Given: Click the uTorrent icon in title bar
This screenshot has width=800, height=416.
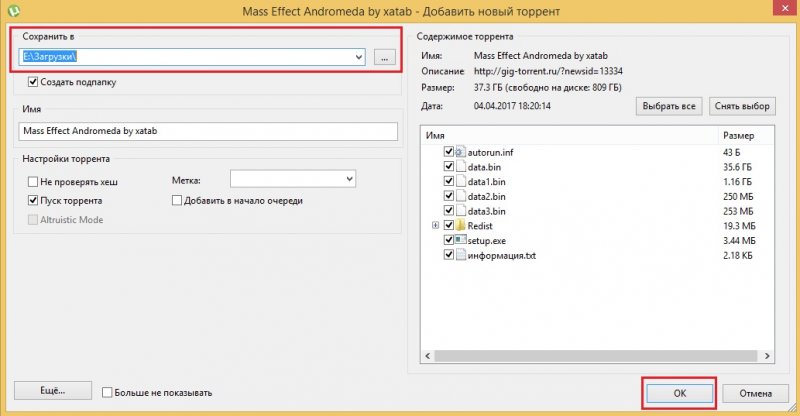Looking at the screenshot, I should [x=11, y=12].
